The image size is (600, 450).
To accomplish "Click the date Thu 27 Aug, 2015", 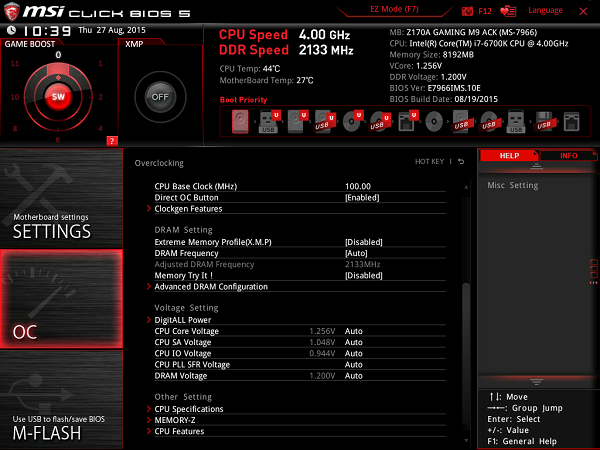I will [112, 30].
